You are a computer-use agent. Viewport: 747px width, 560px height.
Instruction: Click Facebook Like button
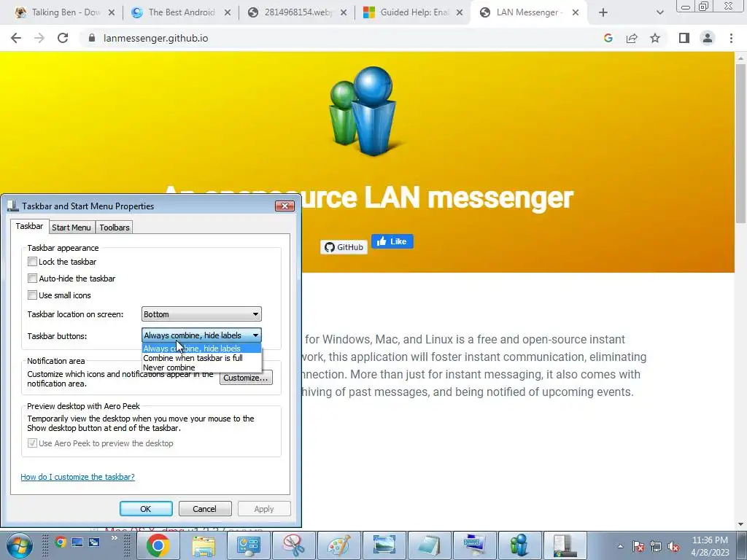pyautogui.click(x=392, y=241)
